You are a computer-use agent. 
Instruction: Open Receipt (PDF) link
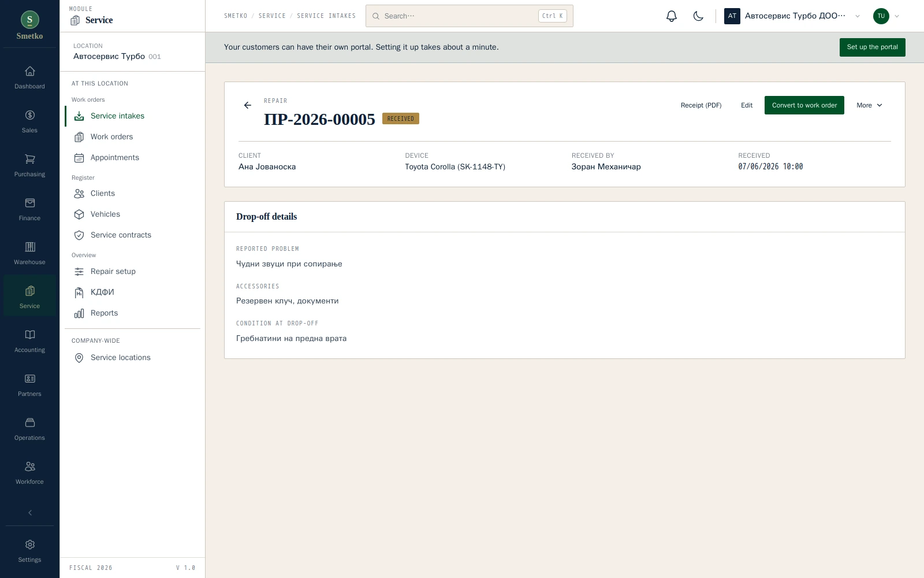point(701,105)
